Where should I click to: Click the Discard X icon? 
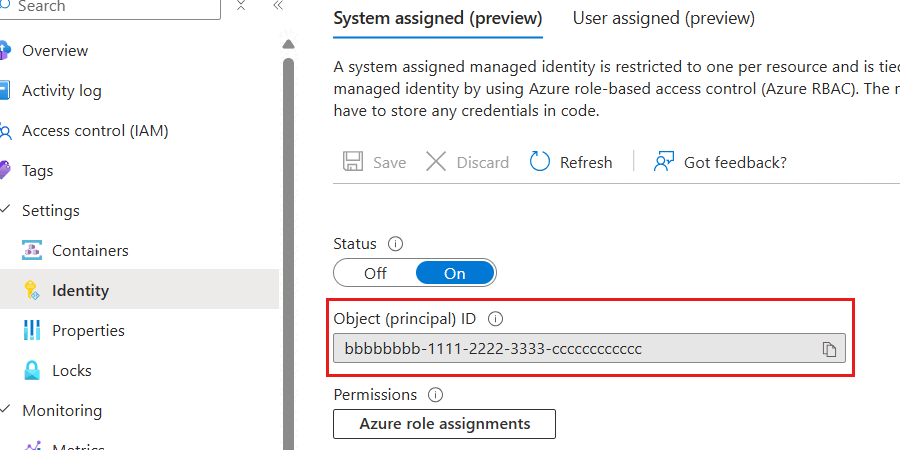[436, 162]
